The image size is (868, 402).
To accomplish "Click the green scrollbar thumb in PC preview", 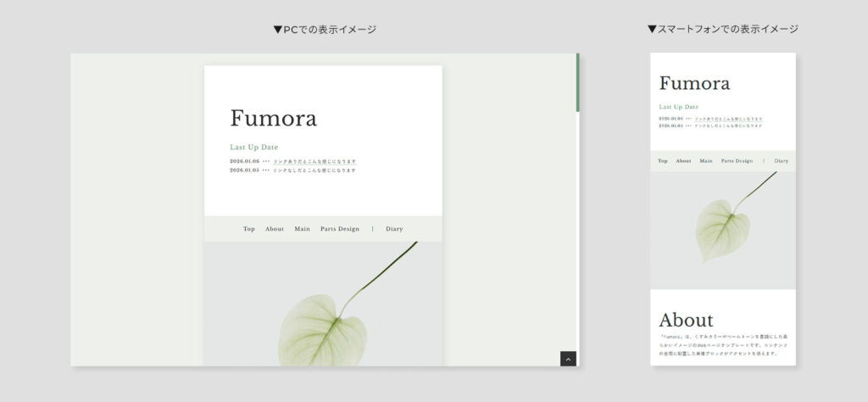I will click(x=577, y=82).
